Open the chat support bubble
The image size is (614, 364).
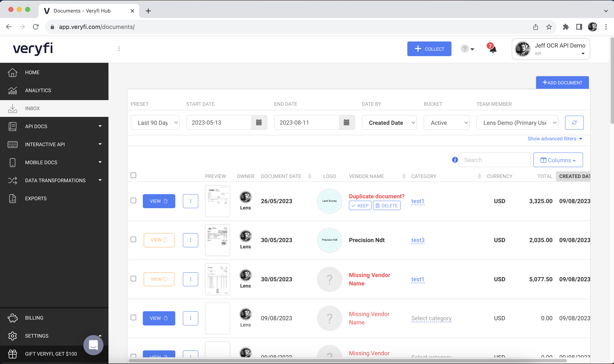coord(93,345)
